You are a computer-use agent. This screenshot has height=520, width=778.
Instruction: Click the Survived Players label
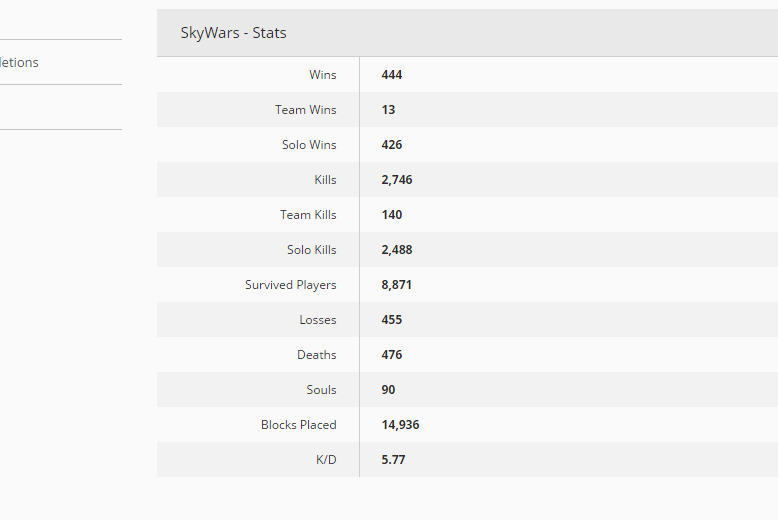coord(290,285)
